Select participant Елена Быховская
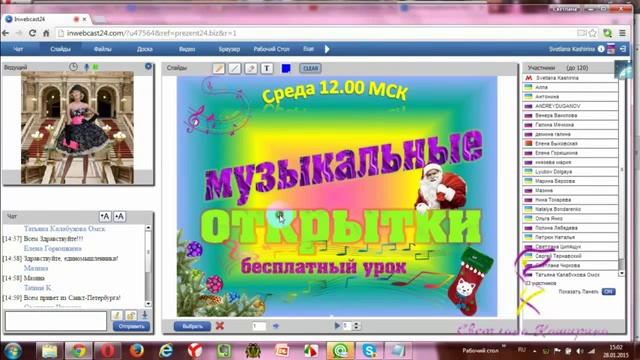640x360 pixels. point(570,143)
